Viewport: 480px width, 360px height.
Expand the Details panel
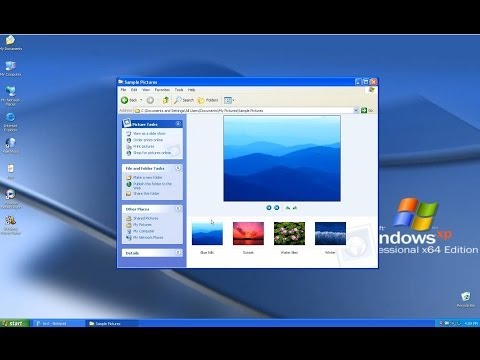(x=178, y=253)
